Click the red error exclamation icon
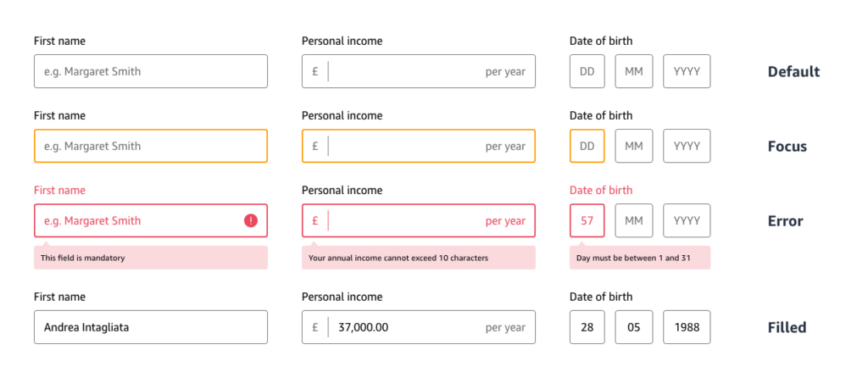Screen dimensions: 868x378 (x=251, y=220)
